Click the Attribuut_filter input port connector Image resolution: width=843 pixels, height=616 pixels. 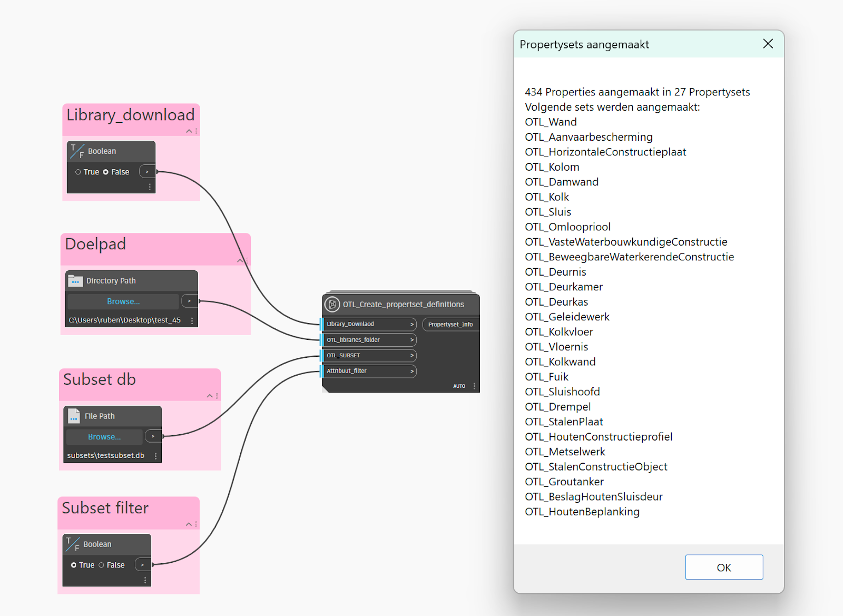click(x=322, y=371)
